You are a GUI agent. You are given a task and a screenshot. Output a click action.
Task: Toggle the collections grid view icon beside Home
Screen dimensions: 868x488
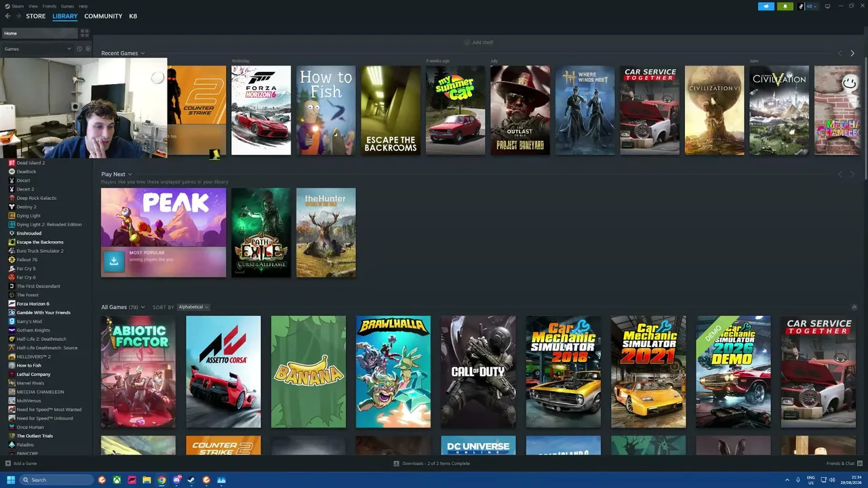tap(85, 33)
